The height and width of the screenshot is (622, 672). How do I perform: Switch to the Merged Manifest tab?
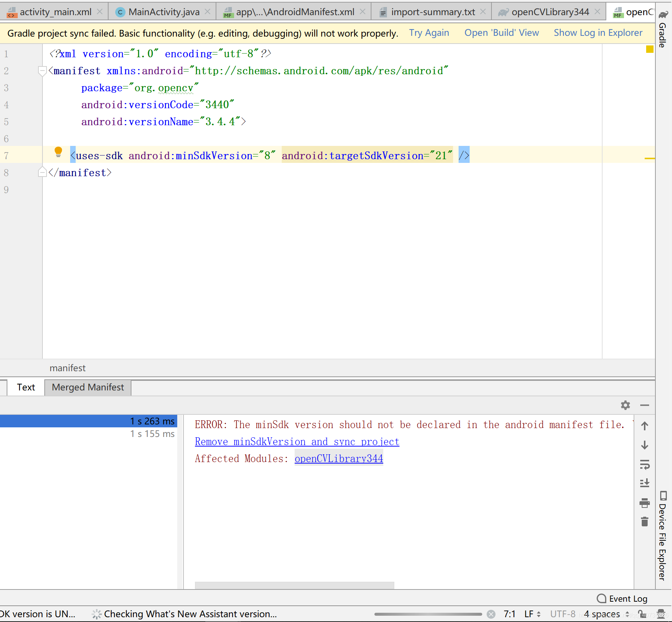point(88,387)
